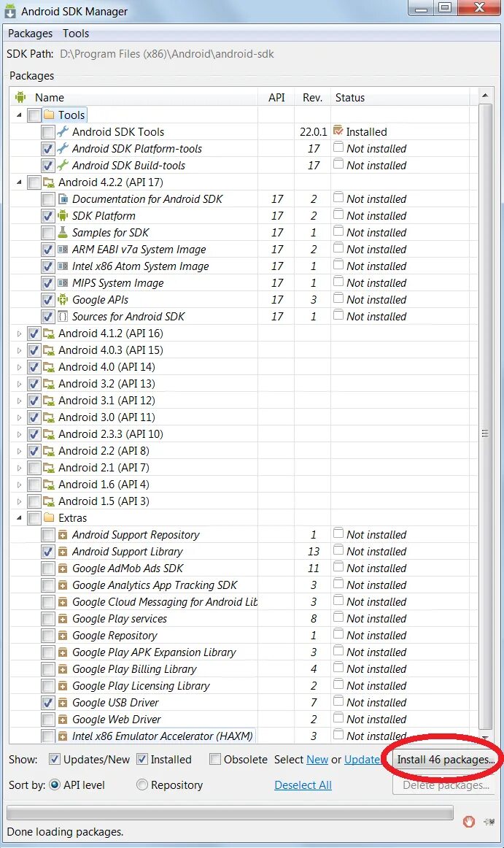Click the Rev. column header
Viewport: 504px width, 848px height.
point(313,97)
